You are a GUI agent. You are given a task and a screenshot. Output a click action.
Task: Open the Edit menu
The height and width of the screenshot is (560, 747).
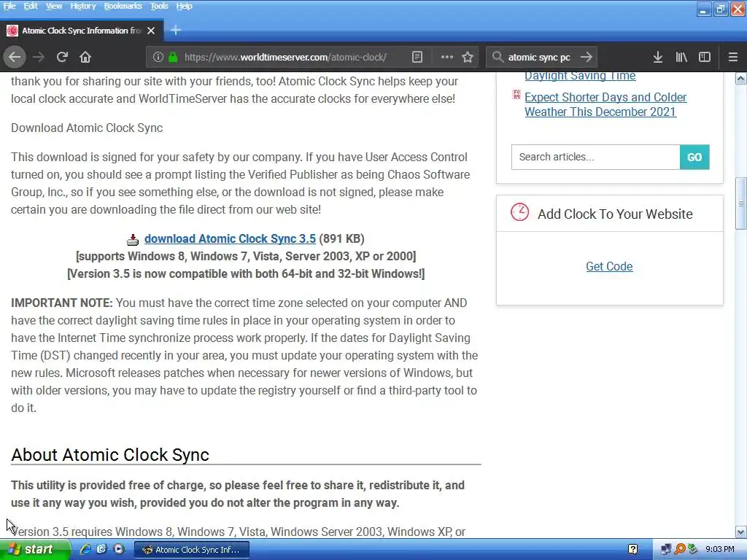31,6
